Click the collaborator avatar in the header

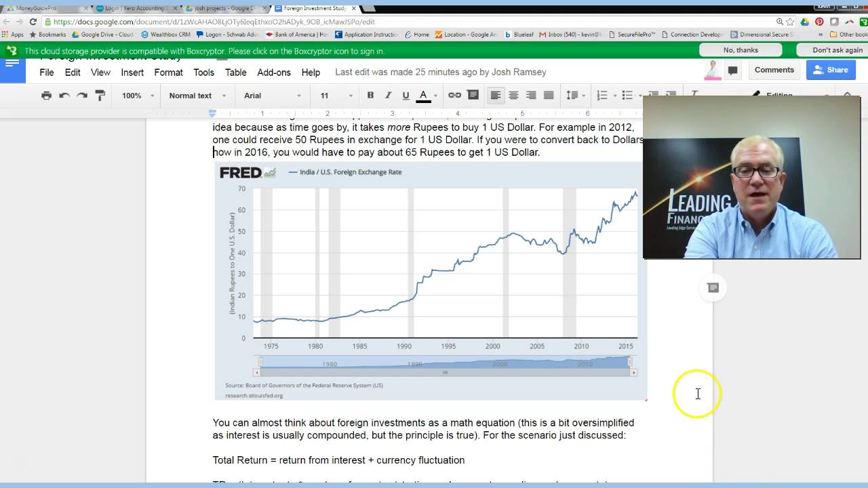[x=713, y=70]
